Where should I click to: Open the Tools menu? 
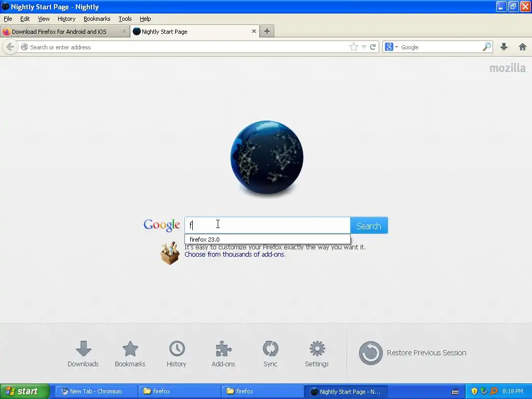(125, 19)
